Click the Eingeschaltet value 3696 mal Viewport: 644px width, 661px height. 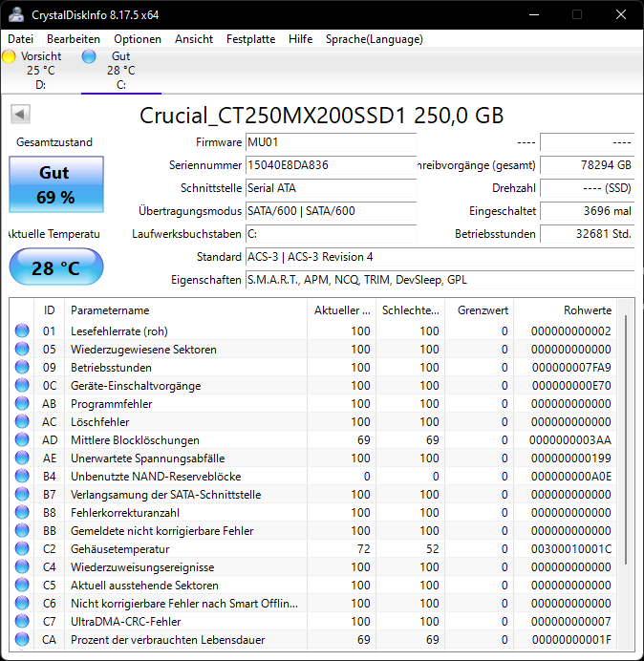point(587,211)
